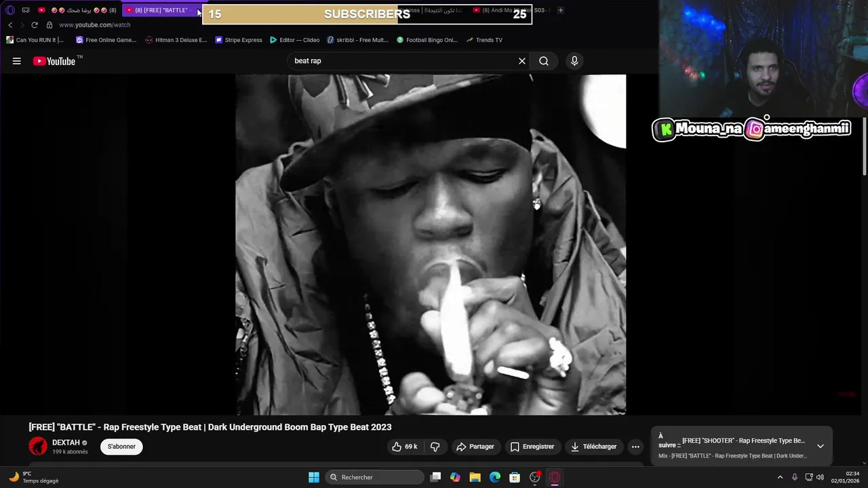Open Task View on the taskbar
Viewport: 868px width, 488px height.
click(x=435, y=477)
